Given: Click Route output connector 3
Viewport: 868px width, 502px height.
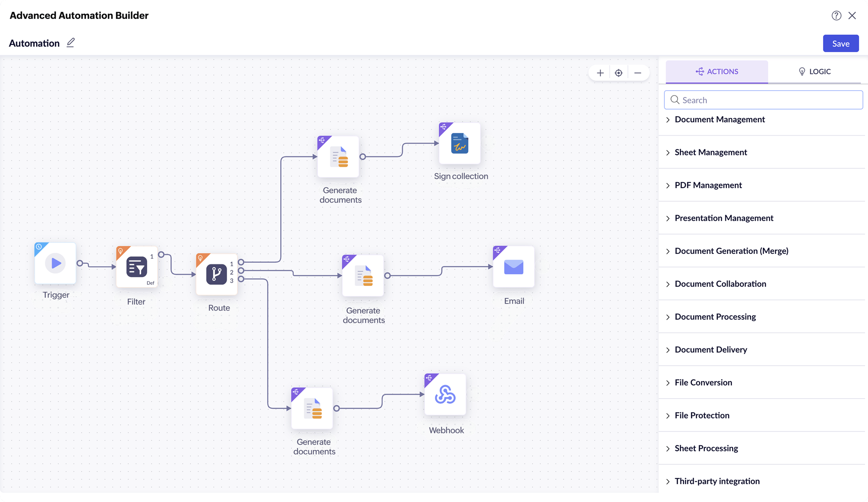Looking at the screenshot, I should pos(241,279).
